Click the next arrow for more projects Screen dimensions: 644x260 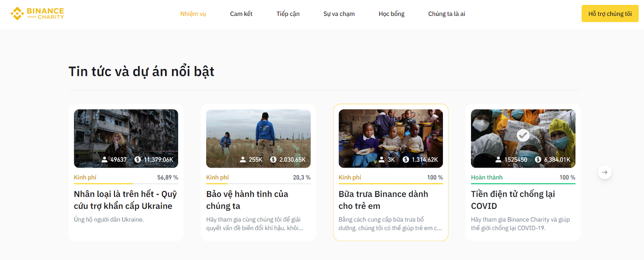(x=605, y=172)
